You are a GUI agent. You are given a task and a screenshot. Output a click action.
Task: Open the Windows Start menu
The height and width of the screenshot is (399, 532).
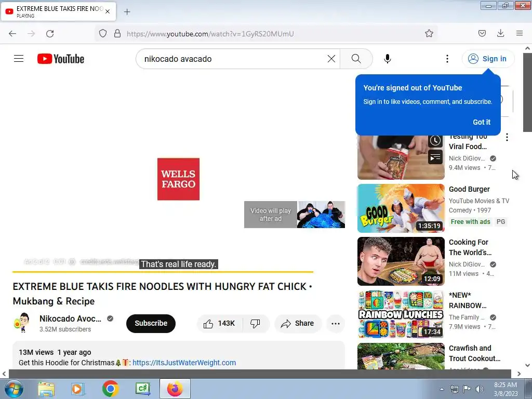pos(14,389)
